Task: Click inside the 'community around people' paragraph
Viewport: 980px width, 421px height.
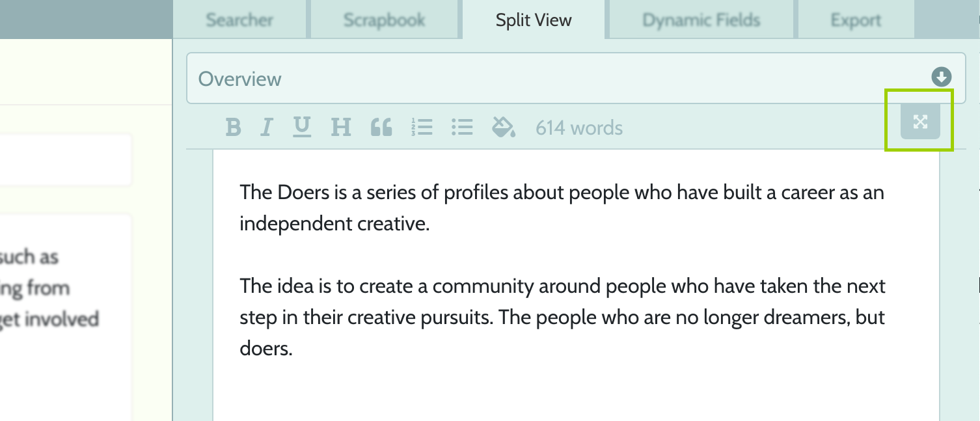Action: pyautogui.click(x=563, y=318)
